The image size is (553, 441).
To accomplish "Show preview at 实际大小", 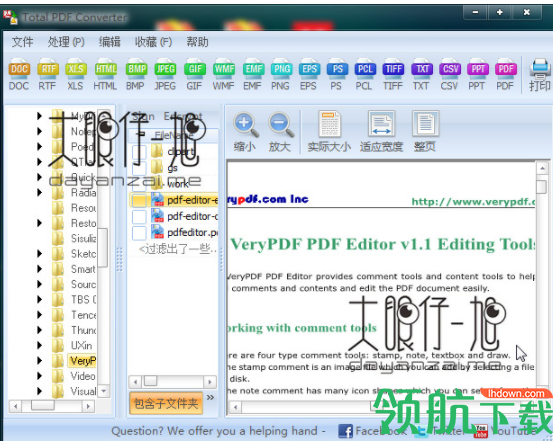I will [x=329, y=132].
